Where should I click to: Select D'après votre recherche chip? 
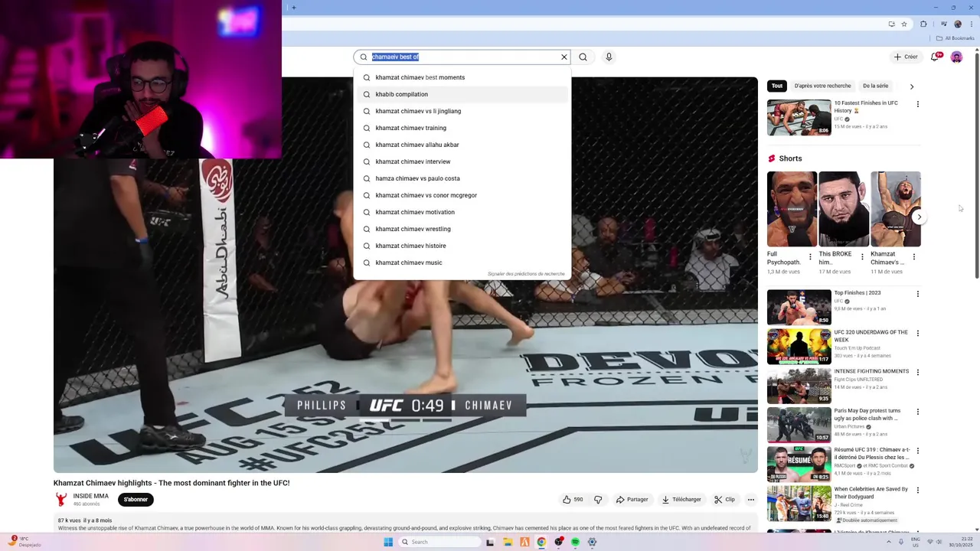click(822, 86)
